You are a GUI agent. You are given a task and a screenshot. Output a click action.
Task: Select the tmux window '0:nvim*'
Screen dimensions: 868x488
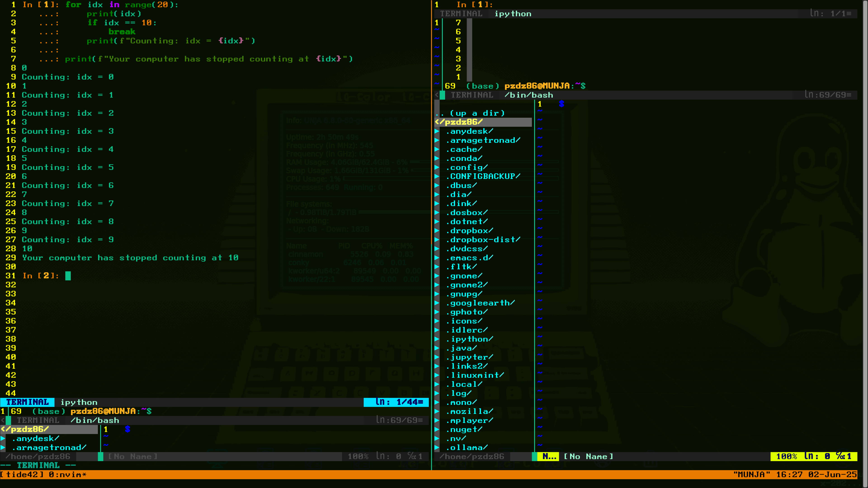[x=67, y=475]
